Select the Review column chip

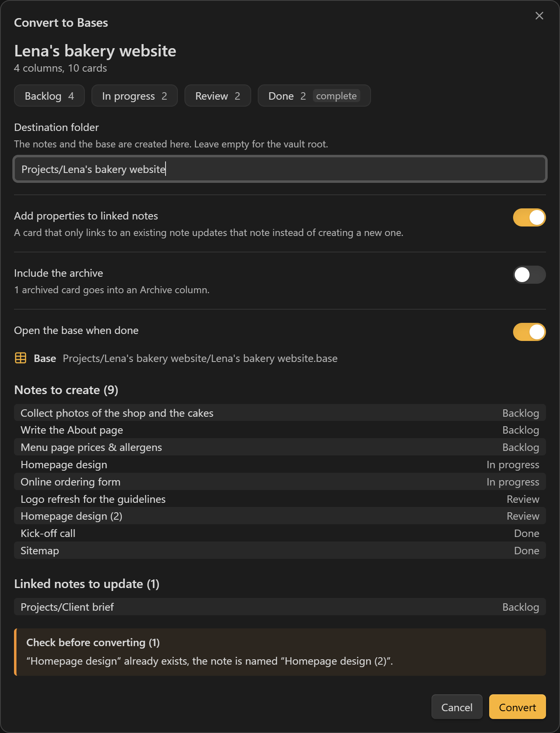[x=218, y=96]
